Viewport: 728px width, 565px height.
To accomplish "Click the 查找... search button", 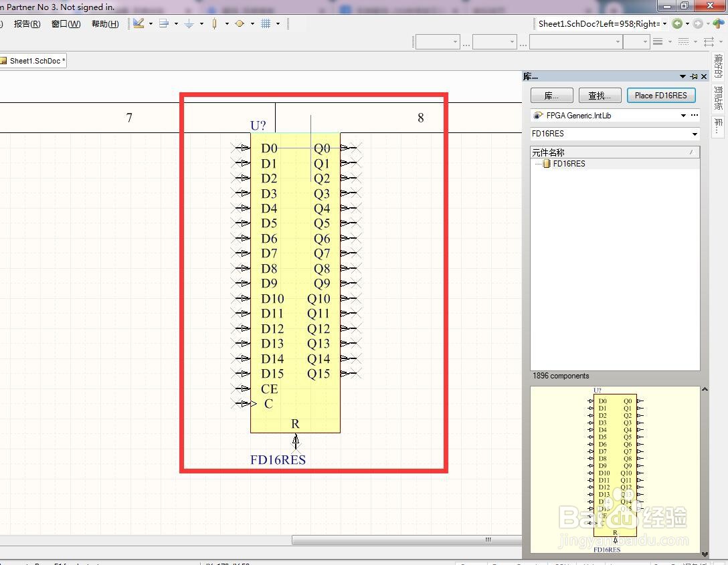I will [600, 96].
